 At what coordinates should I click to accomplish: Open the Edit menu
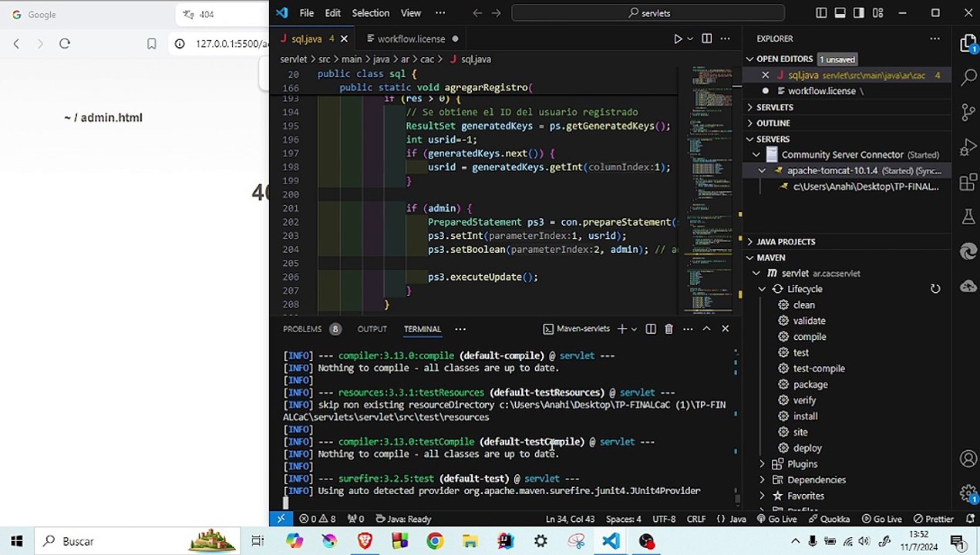[x=333, y=13]
